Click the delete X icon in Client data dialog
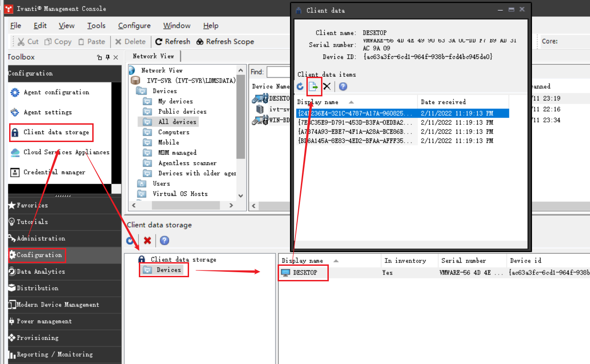Screen dimensions: 590x364 [327, 86]
